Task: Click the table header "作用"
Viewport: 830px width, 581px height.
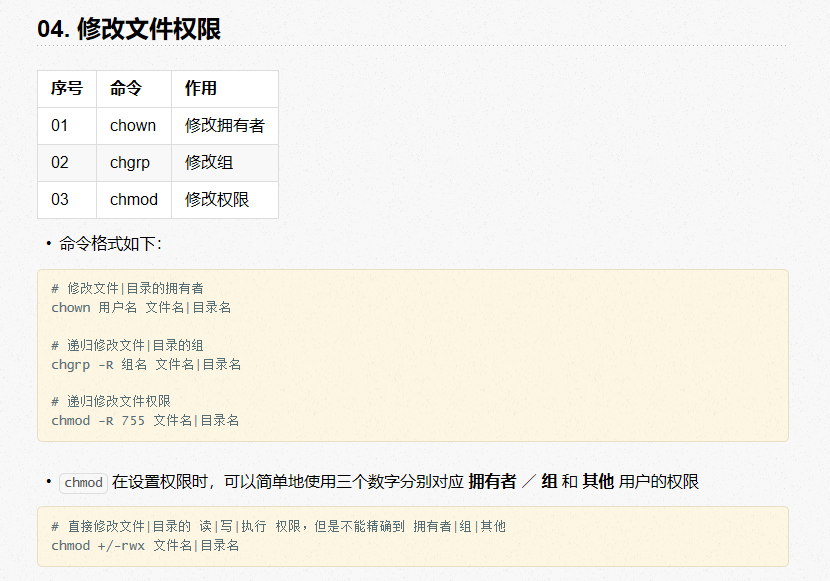Action: click(225, 88)
